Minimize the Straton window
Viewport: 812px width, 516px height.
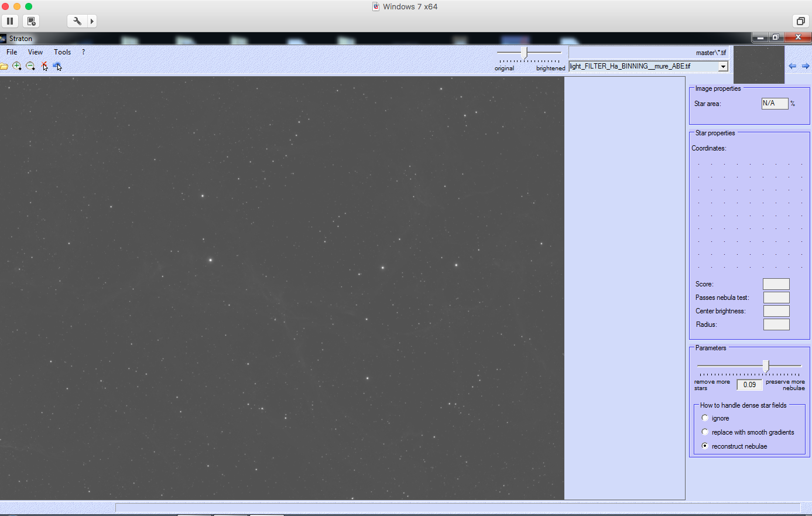tap(760, 37)
